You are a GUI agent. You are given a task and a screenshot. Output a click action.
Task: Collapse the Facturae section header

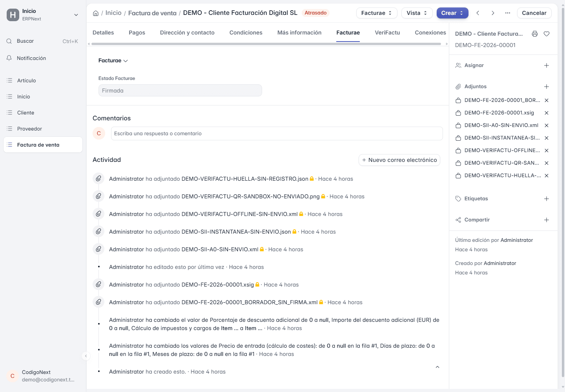click(x=113, y=61)
